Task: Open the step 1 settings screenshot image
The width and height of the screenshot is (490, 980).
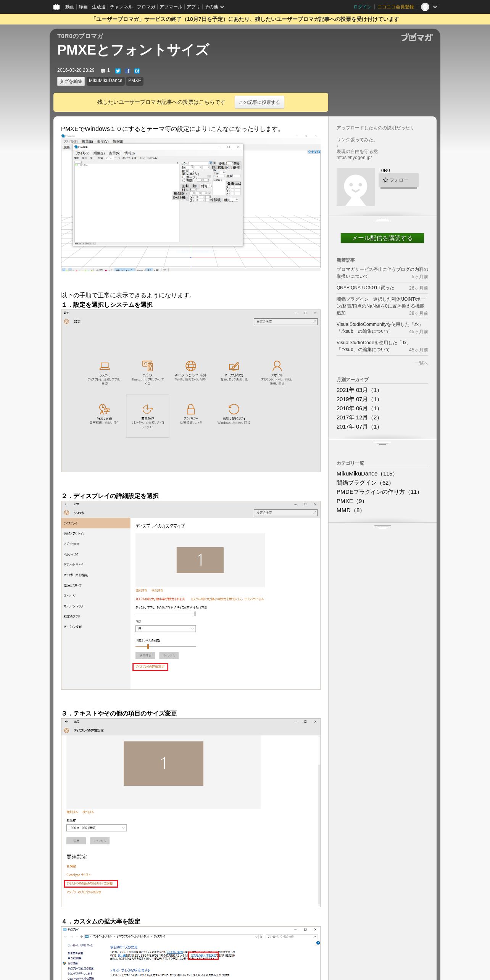Action: coord(191,391)
